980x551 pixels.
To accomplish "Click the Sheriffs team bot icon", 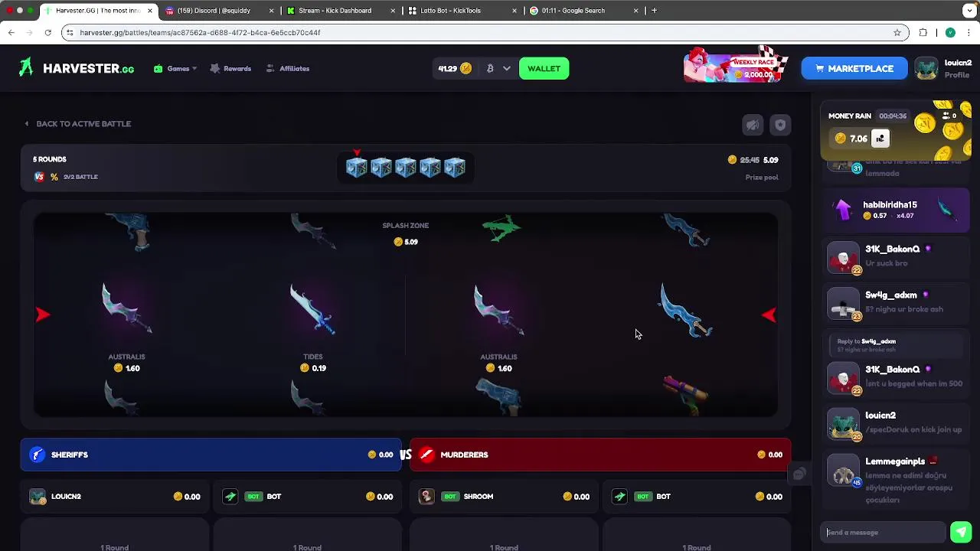I will coord(230,497).
